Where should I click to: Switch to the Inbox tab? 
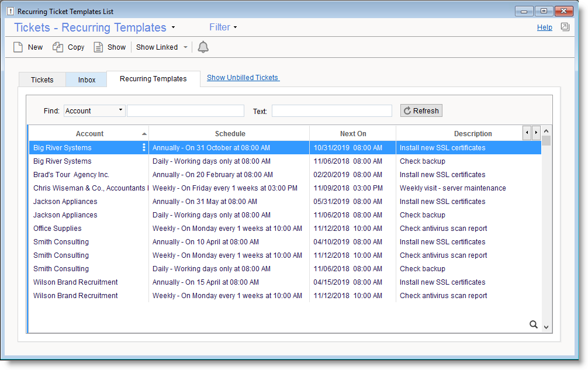coord(87,80)
